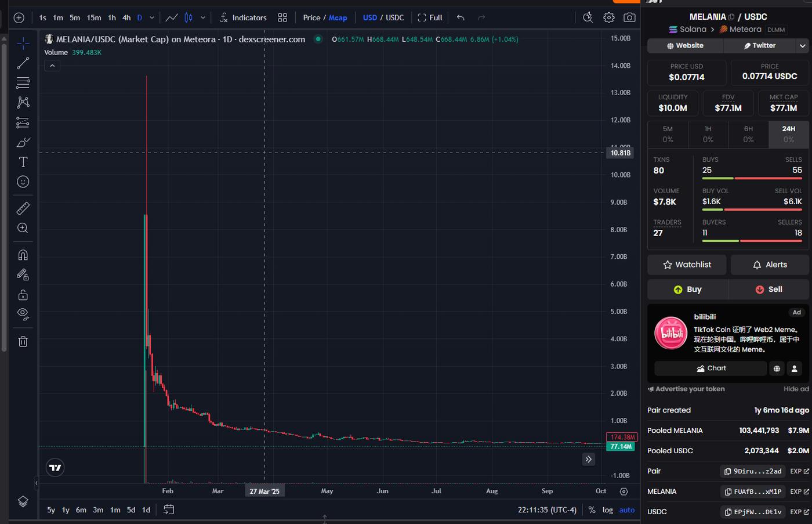Select the text annotation tool
The height and width of the screenshot is (524, 812).
(x=23, y=162)
